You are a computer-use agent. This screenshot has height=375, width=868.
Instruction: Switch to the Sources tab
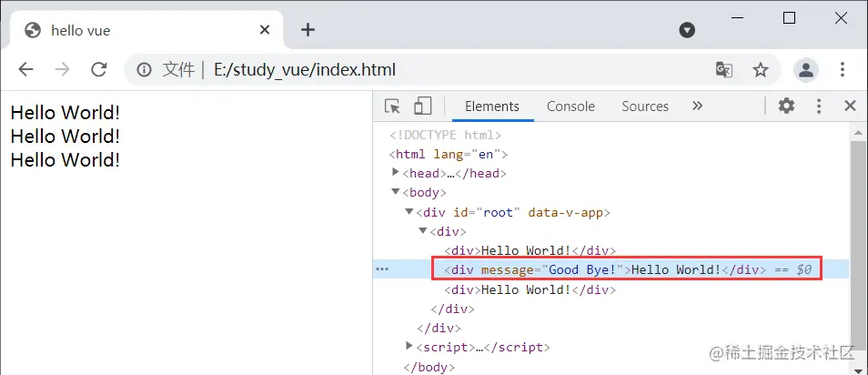pyautogui.click(x=645, y=106)
